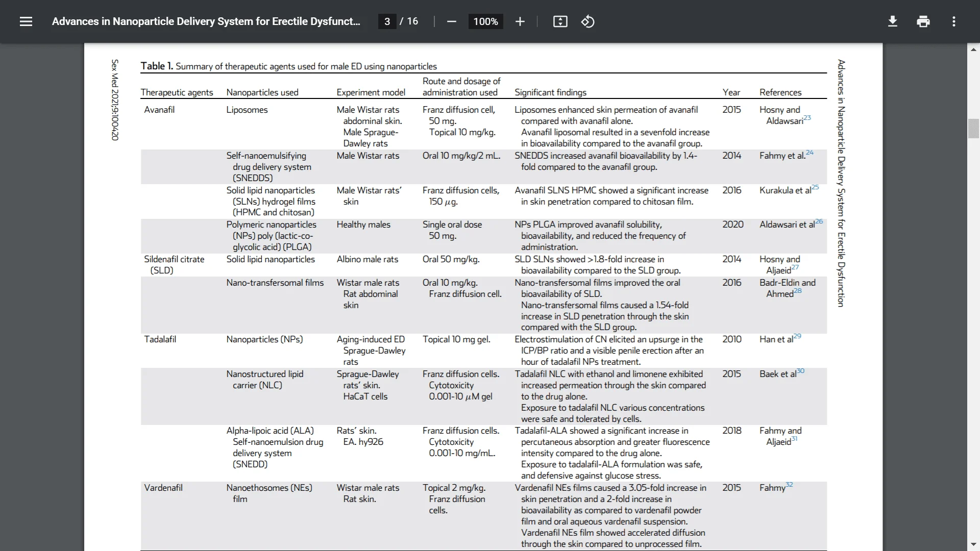Image resolution: width=980 pixels, height=551 pixels.
Task: Click the scrollbar up arrow
Action: click(x=973, y=49)
